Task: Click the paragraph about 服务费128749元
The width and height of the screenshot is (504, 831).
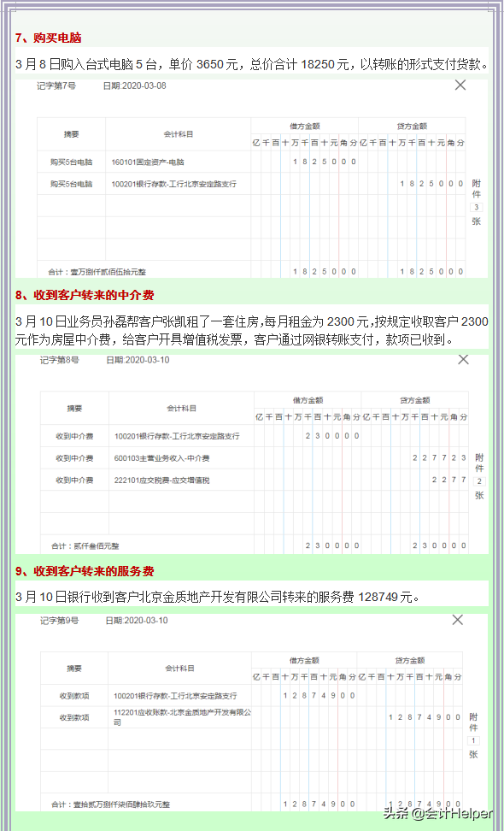Action: click(218, 597)
